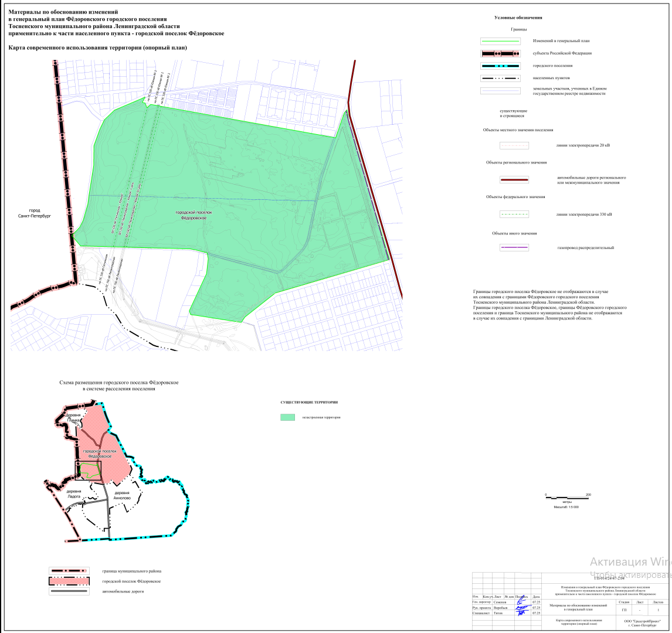Click the black locator rectangle on inset map
This screenshot has height=633, width=672.
point(88,471)
